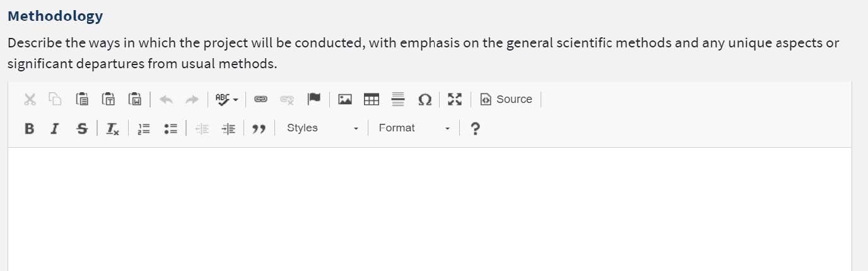Open the spell check ABC dropdown

[226, 99]
